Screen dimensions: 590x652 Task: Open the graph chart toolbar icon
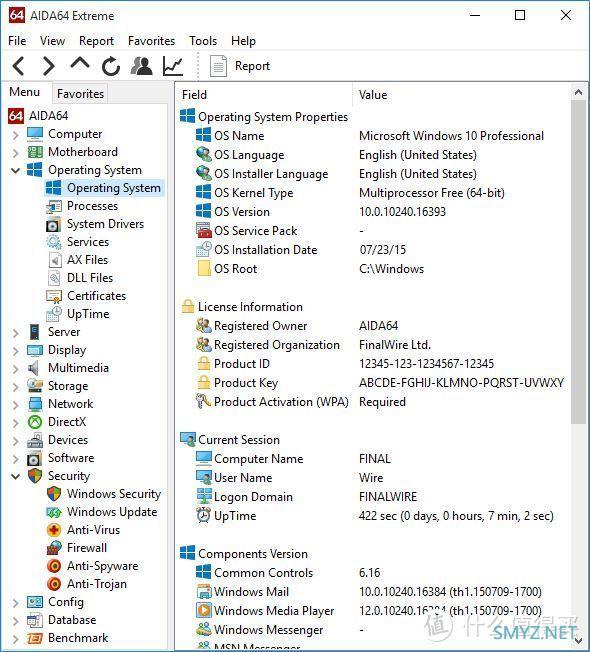tap(173, 66)
